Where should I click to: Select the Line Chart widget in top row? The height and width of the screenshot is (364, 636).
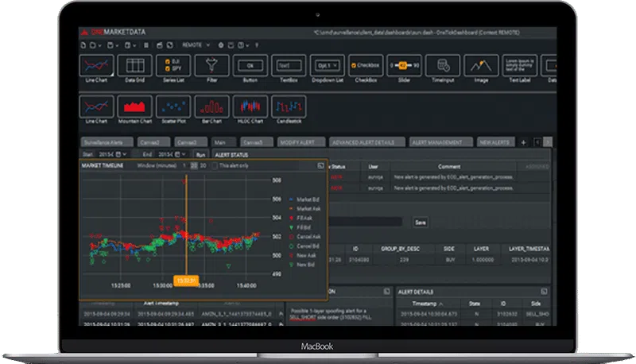pyautogui.click(x=96, y=65)
